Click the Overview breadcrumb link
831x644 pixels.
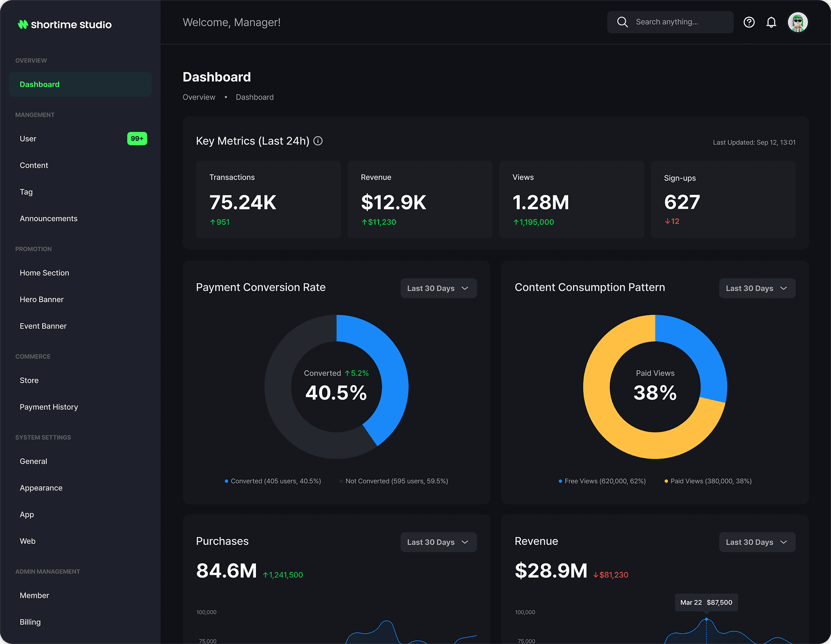(199, 97)
